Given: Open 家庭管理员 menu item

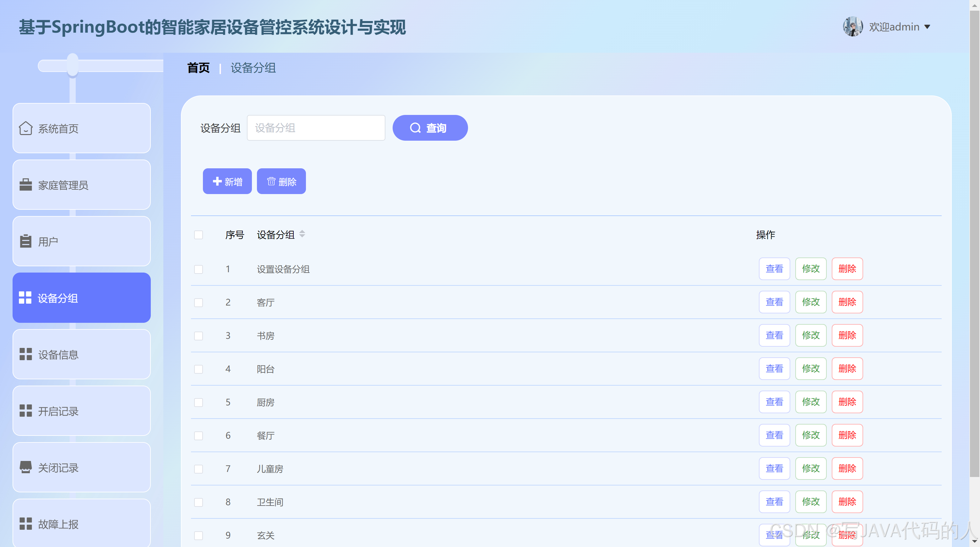Looking at the screenshot, I should click(x=81, y=185).
